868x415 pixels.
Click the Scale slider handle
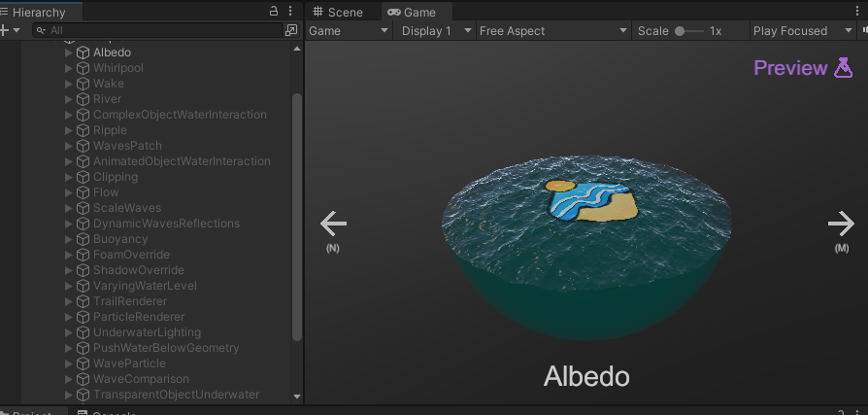pyautogui.click(x=680, y=31)
